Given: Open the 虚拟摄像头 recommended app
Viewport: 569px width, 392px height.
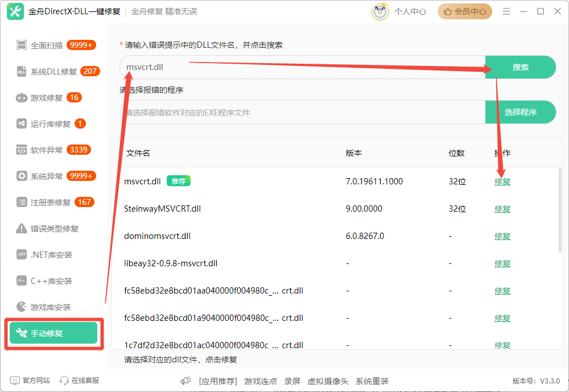Looking at the screenshot, I should (328, 381).
